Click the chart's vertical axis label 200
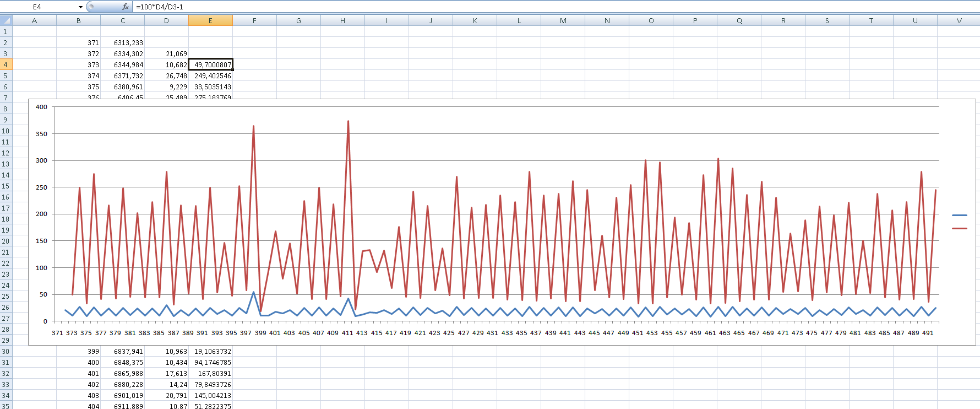Image resolution: width=980 pixels, height=409 pixels. [x=42, y=214]
